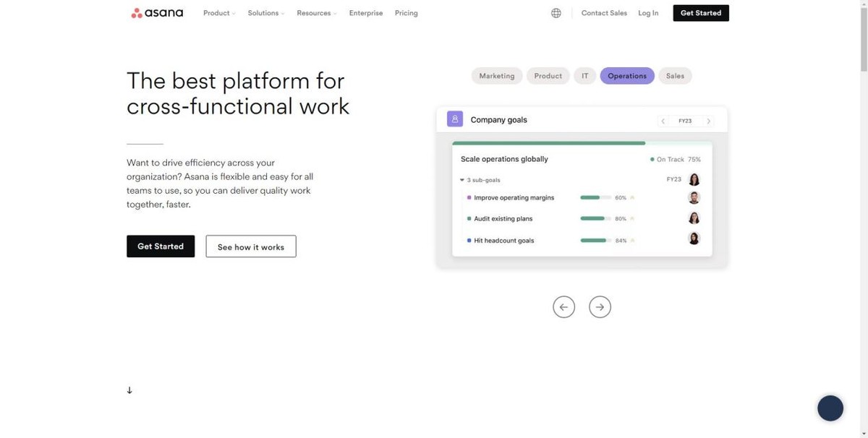Click the Improve operating margins progress bar
This screenshot has width=868, height=438.
(595, 197)
